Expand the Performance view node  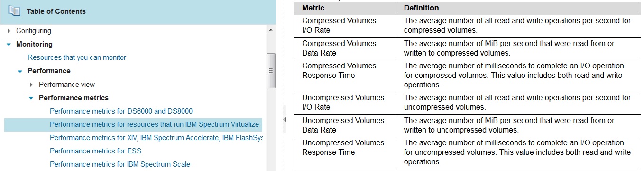(x=31, y=85)
